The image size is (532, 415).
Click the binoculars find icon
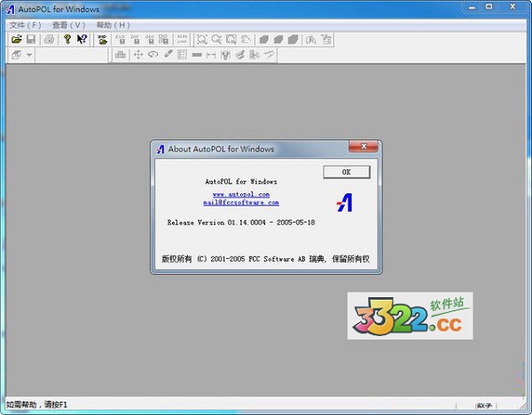coord(311,39)
